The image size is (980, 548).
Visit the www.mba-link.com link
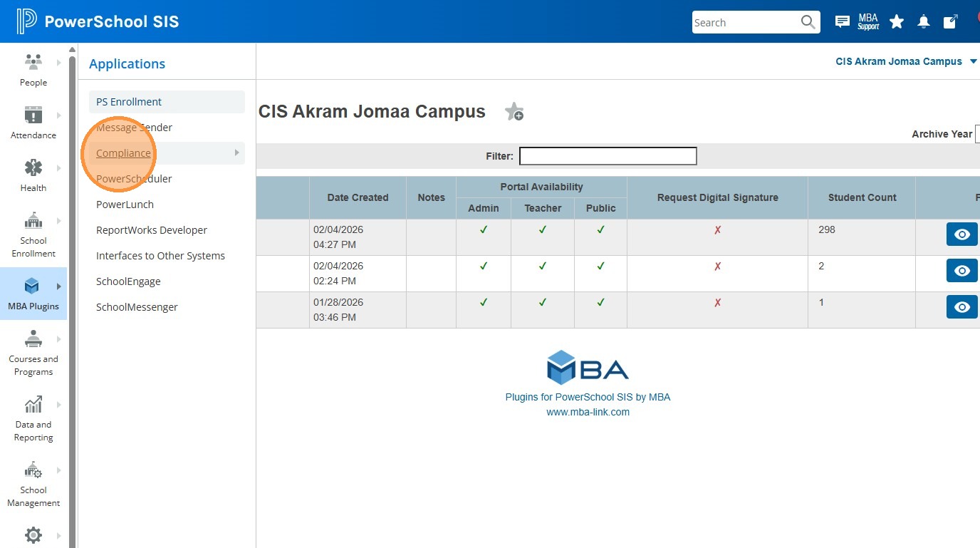point(588,412)
